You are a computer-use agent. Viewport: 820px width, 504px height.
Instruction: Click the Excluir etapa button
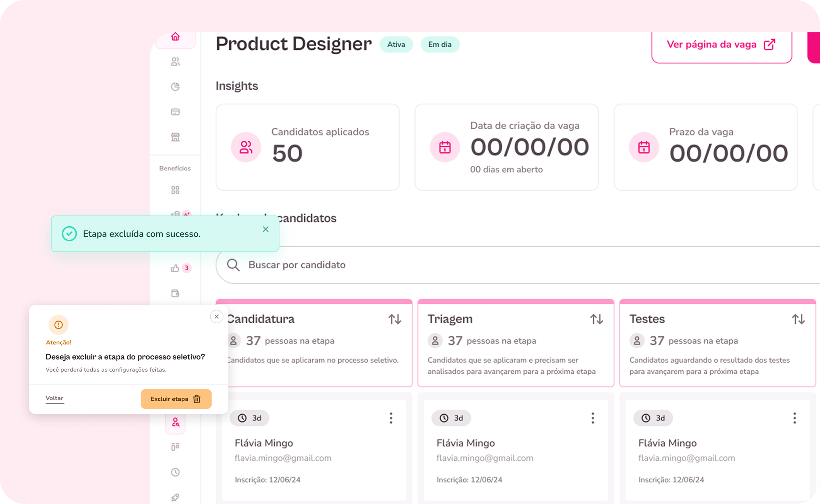176,399
